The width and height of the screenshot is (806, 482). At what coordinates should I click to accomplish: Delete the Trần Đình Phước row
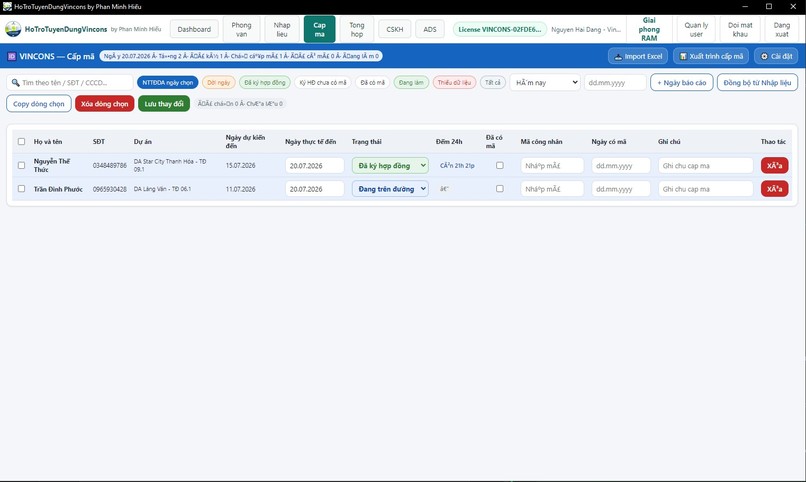click(775, 189)
